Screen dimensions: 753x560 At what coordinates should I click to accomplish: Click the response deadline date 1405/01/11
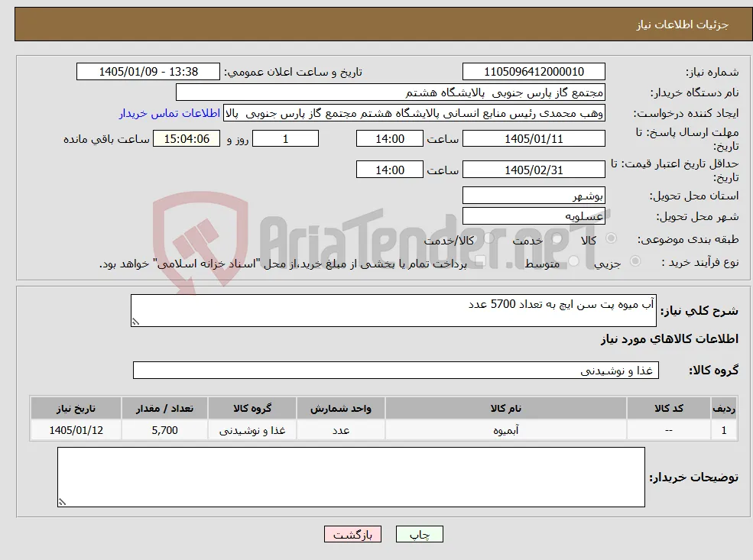tap(534, 139)
